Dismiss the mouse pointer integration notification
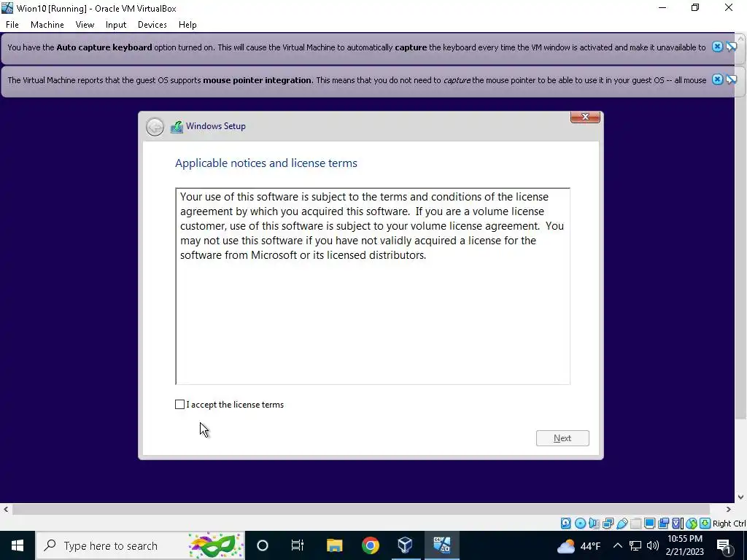This screenshot has height=560, width=747. (717, 79)
